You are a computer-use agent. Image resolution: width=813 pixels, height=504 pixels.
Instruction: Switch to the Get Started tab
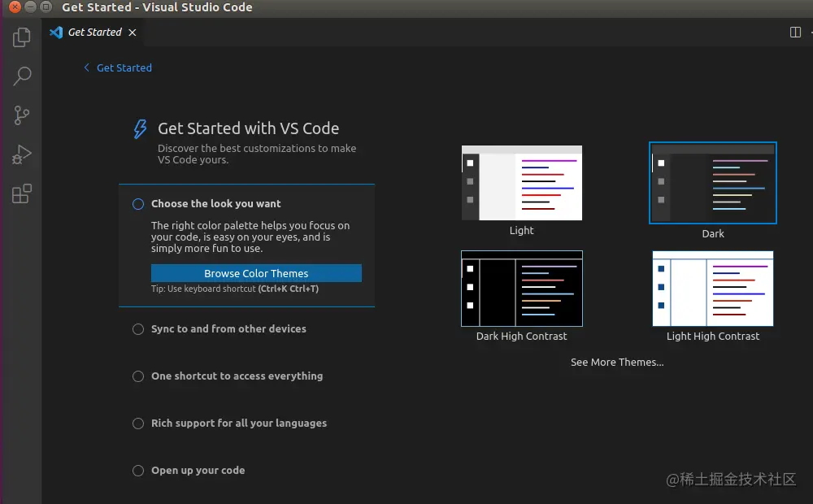tap(93, 33)
